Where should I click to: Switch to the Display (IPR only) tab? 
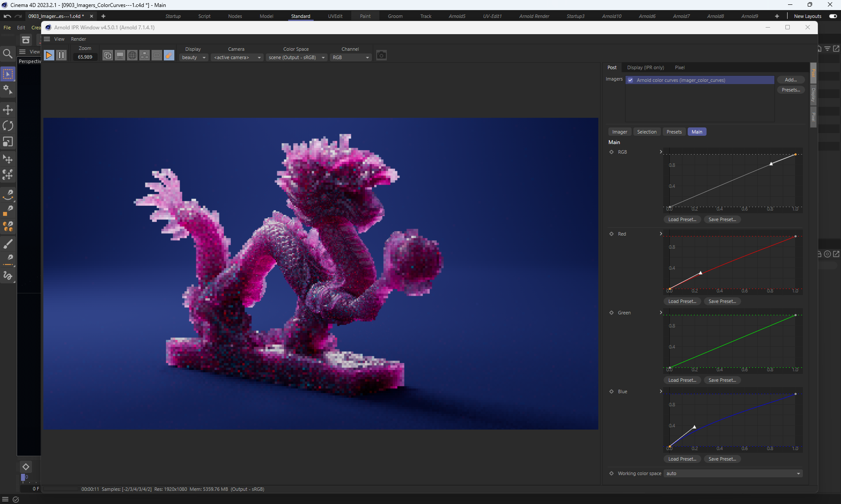[645, 67]
